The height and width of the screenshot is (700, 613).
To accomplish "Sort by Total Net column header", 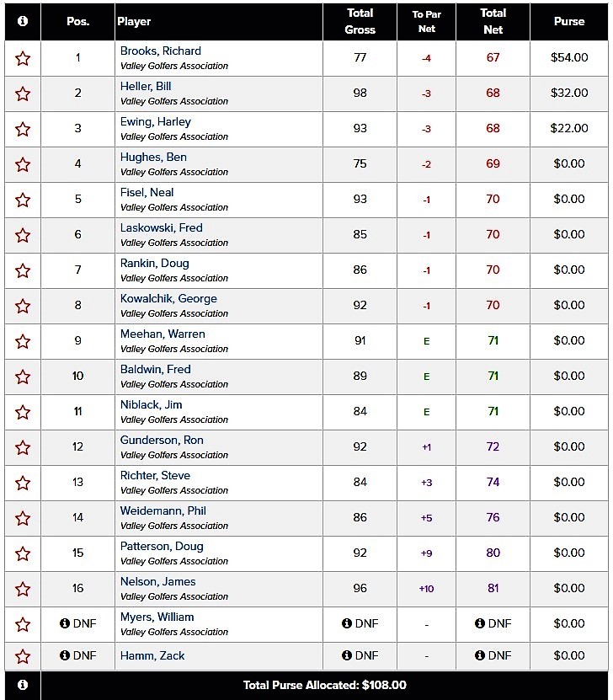I will click(x=493, y=21).
